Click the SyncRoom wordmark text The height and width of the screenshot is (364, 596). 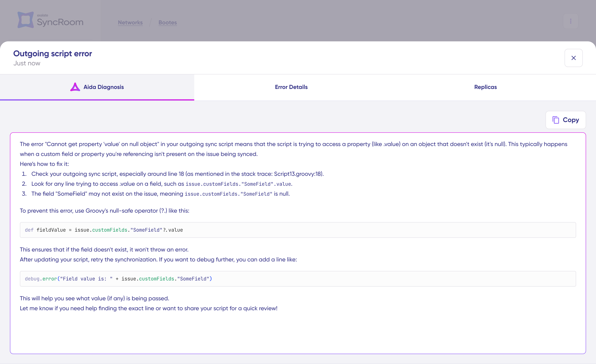pos(60,22)
